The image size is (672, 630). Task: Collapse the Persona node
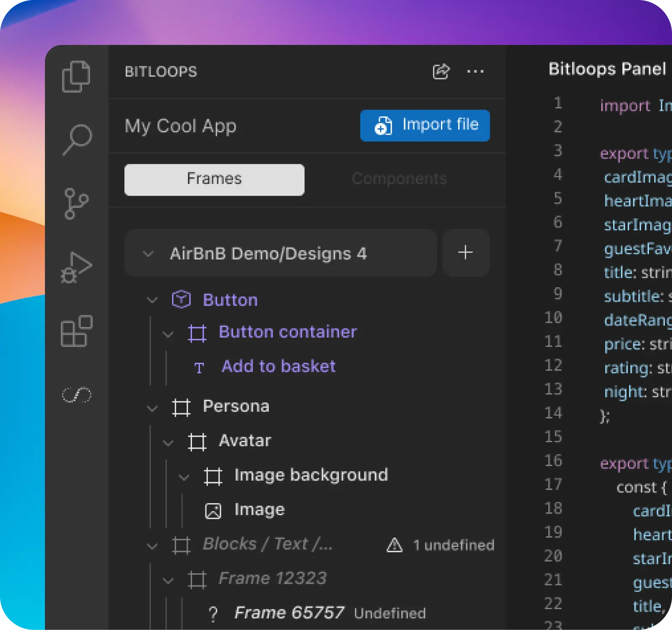[x=152, y=407]
